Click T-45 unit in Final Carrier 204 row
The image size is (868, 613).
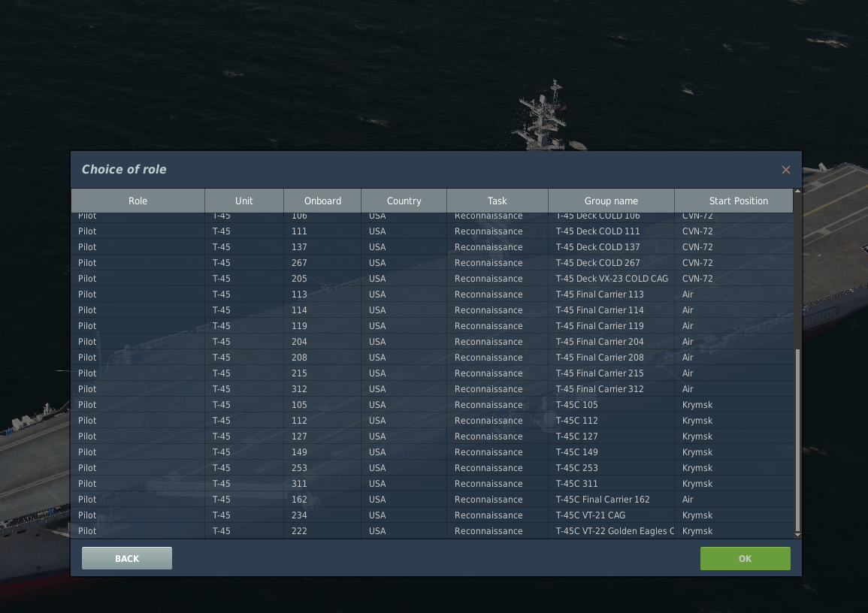[x=221, y=341]
